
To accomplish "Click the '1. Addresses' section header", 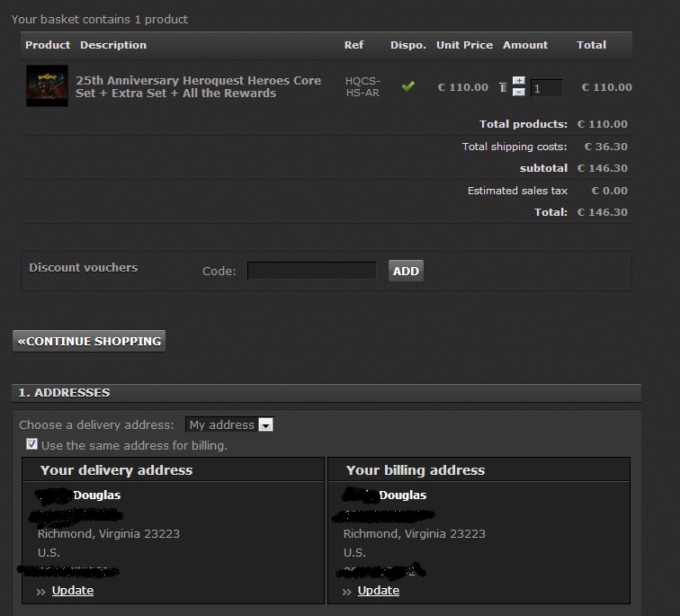I will pos(64,393).
